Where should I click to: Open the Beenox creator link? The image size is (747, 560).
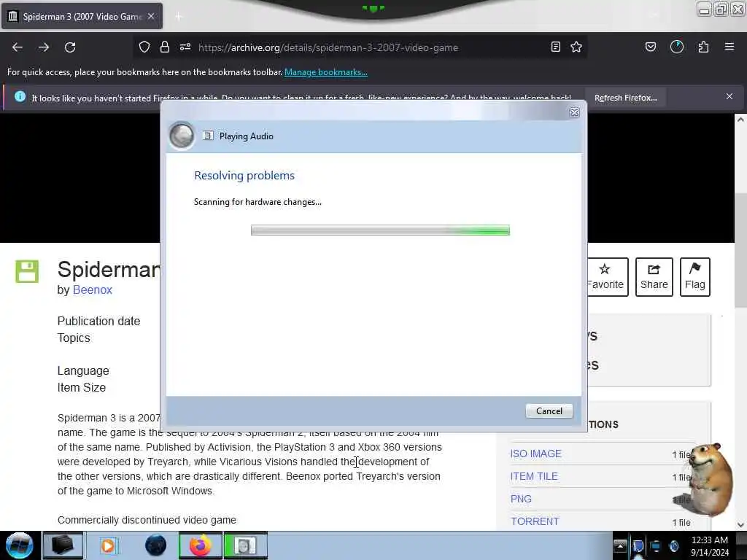93,289
